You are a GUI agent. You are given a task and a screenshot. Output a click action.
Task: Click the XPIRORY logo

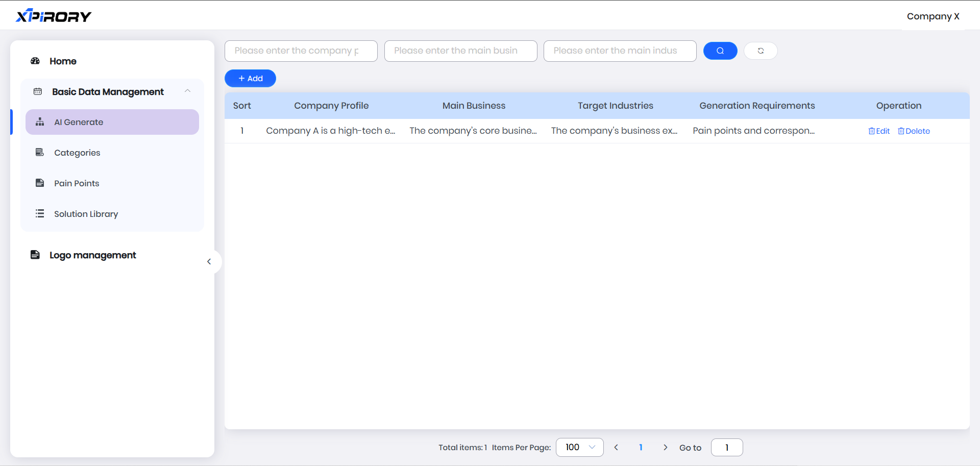click(x=54, y=16)
